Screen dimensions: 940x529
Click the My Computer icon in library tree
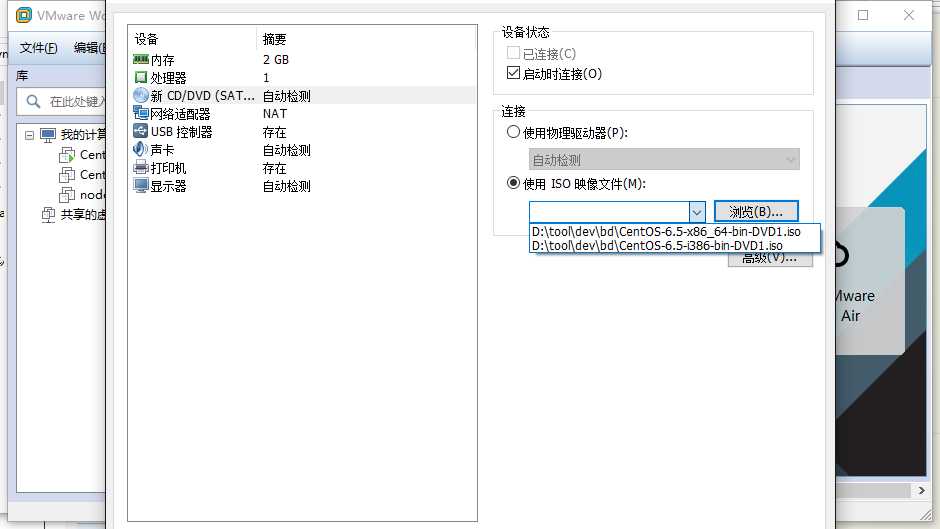48,135
